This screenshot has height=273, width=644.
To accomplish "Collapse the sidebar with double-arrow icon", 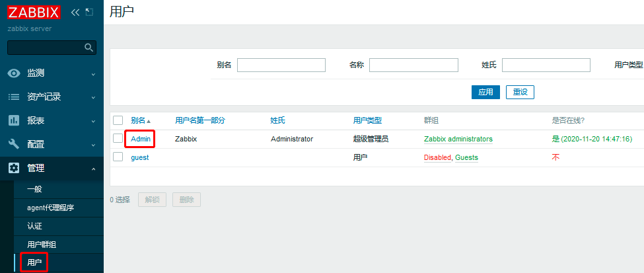I will point(75,13).
